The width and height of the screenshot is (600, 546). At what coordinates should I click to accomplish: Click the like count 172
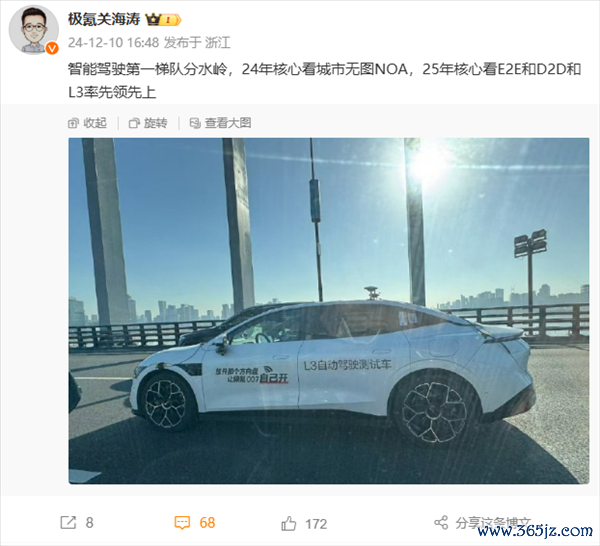[x=316, y=524]
